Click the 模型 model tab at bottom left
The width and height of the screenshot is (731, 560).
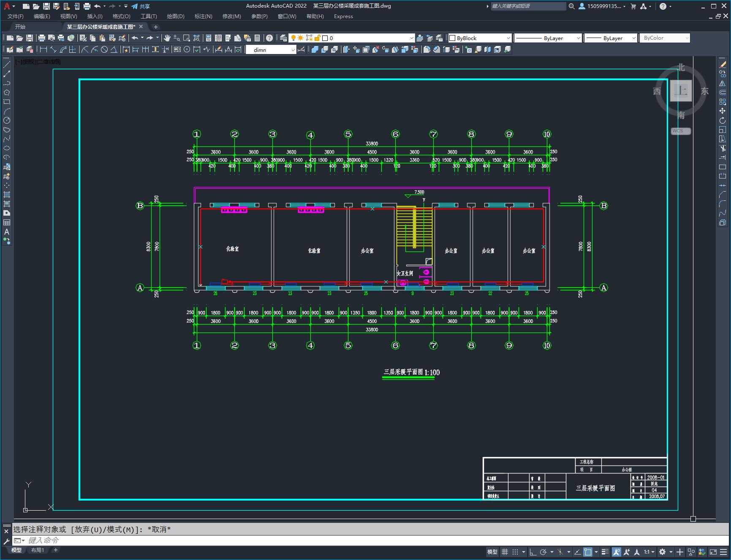[16, 550]
